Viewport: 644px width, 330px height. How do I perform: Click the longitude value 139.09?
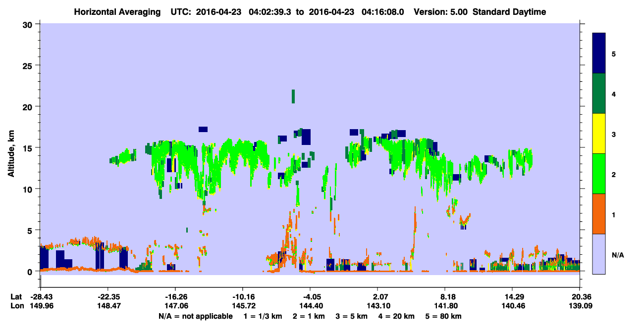pos(580,306)
